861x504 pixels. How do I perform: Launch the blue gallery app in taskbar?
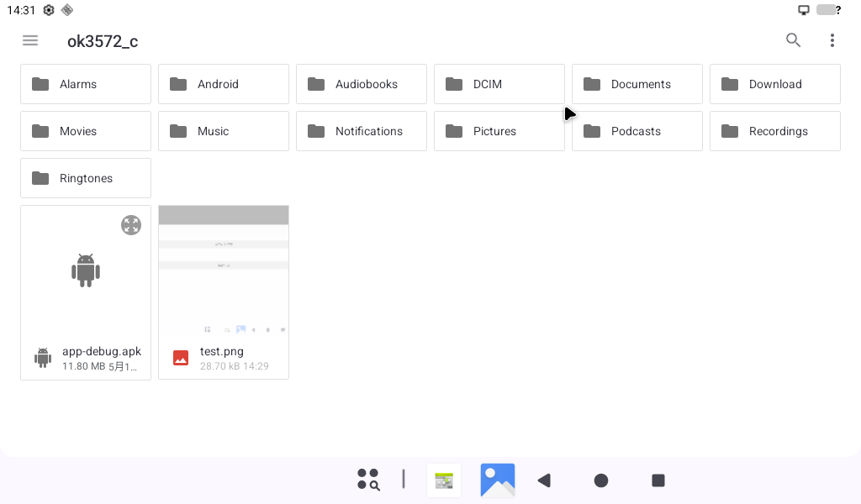[x=498, y=480]
